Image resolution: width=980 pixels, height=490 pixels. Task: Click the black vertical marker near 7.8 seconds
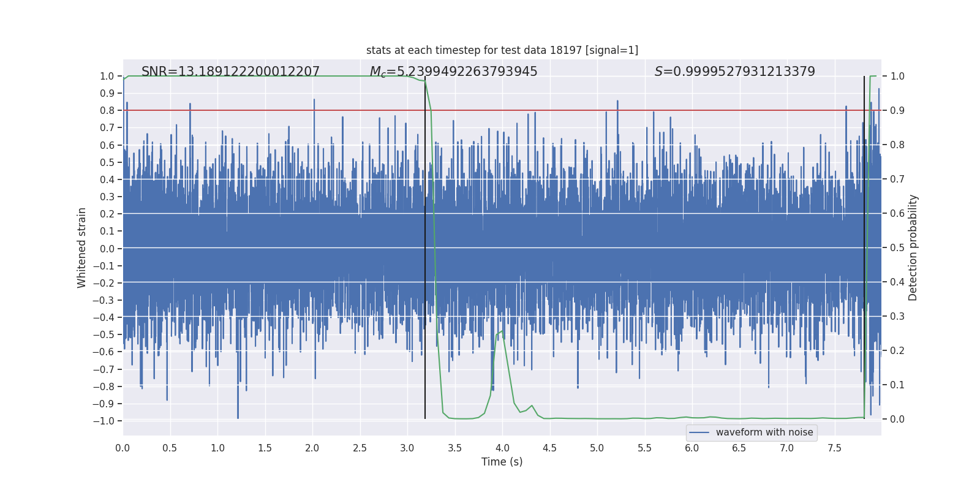[x=864, y=247]
